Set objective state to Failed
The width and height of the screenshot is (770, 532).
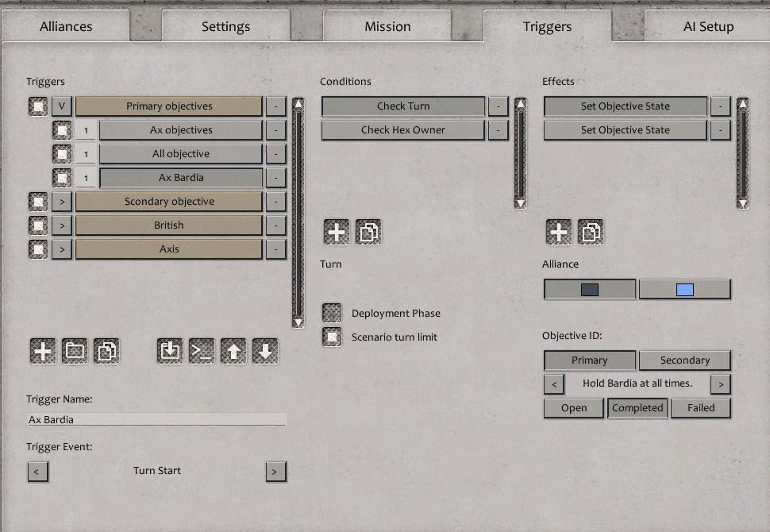701,407
